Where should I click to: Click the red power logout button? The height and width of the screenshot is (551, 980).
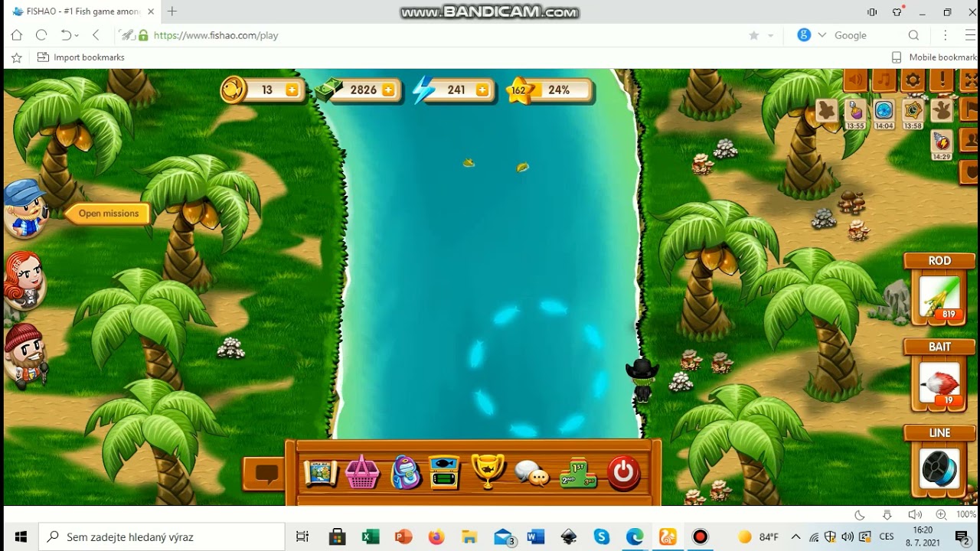(623, 472)
